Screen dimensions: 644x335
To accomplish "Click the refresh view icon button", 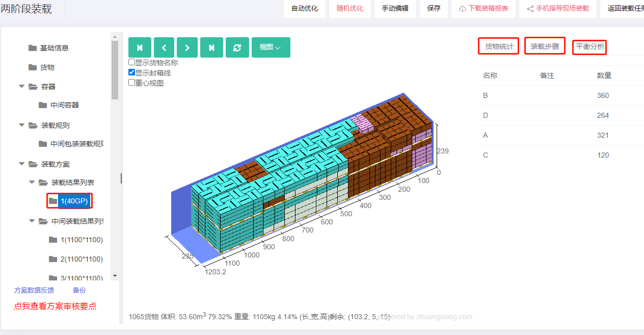I will pyautogui.click(x=237, y=47).
